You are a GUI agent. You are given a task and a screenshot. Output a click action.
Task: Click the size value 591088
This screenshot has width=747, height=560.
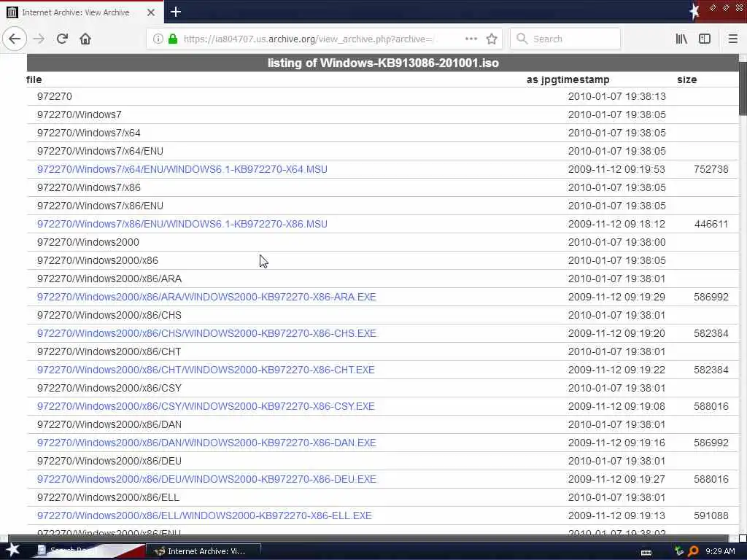click(711, 516)
